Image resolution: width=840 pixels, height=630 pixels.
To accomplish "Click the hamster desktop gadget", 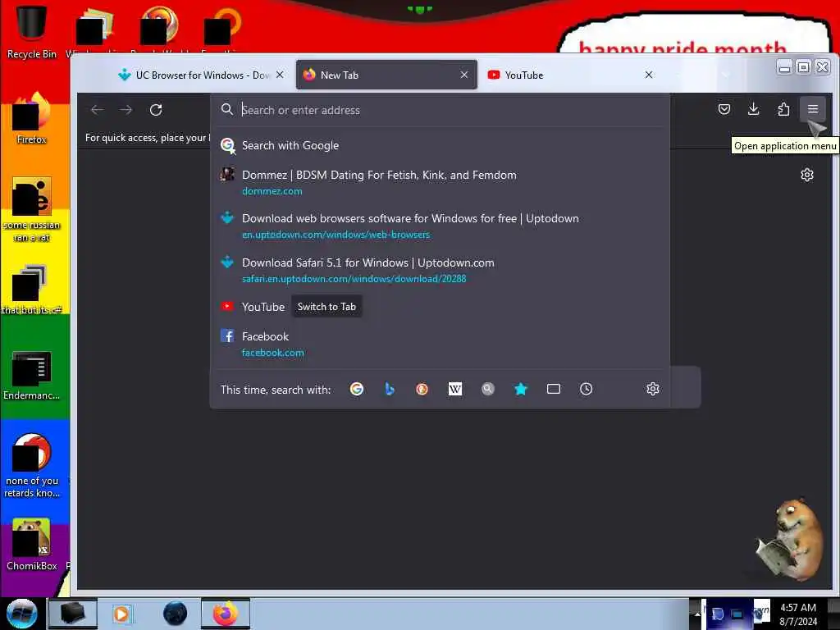I will (790, 540).
